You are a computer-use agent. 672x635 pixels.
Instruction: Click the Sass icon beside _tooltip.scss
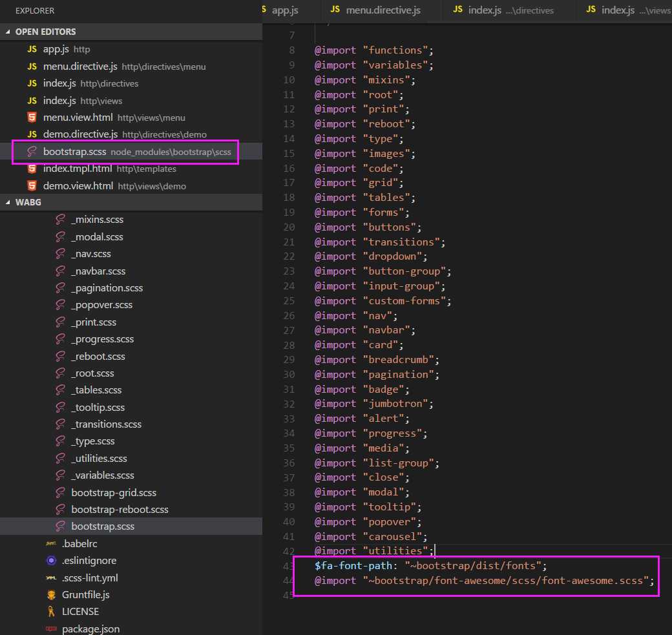pos(61,407)
